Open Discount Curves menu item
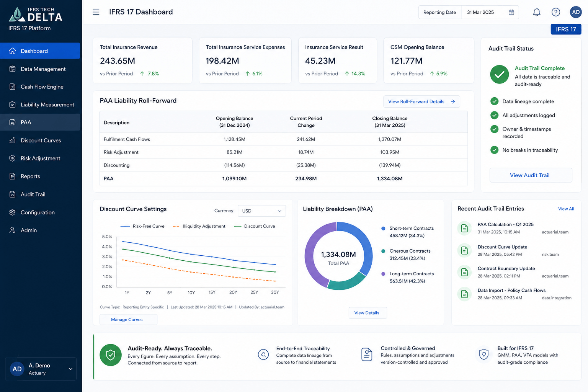 (x=40, y=140)
